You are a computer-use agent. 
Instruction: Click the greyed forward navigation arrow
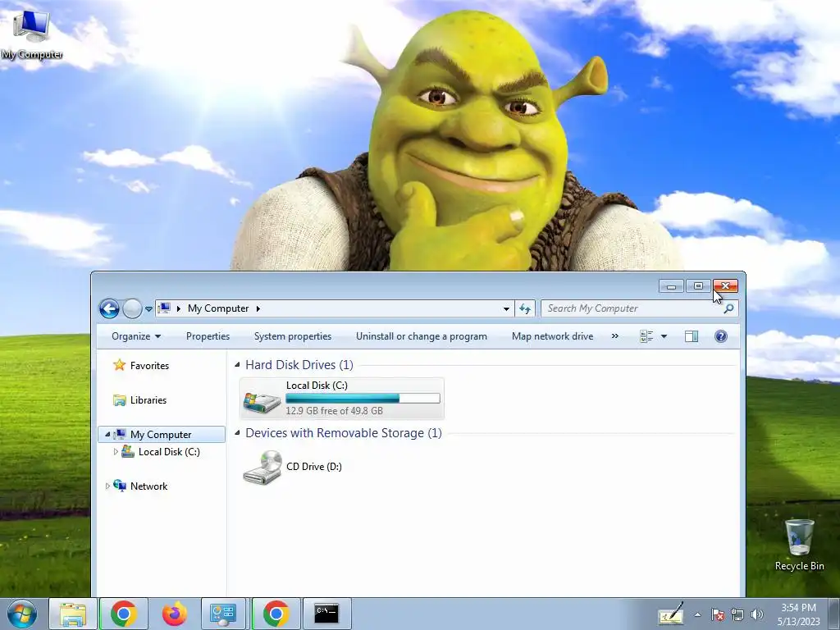click(x=132, y=308)
